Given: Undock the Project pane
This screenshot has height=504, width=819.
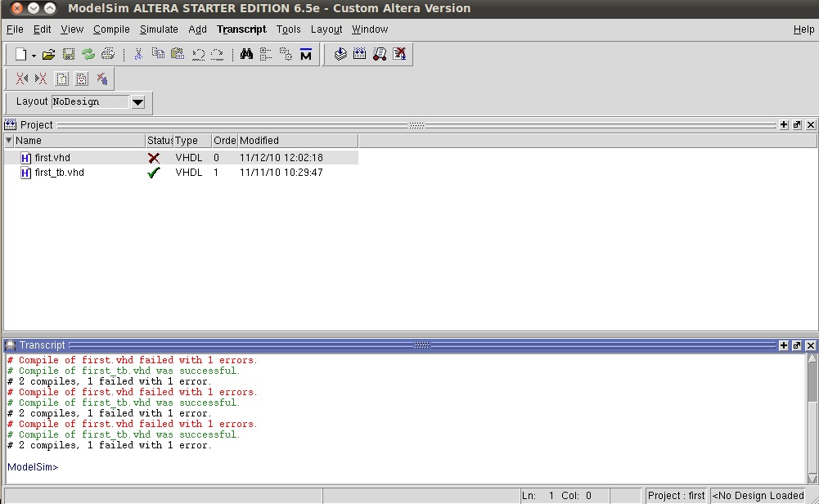Looking at the screenshot, I should coord(797,125).
